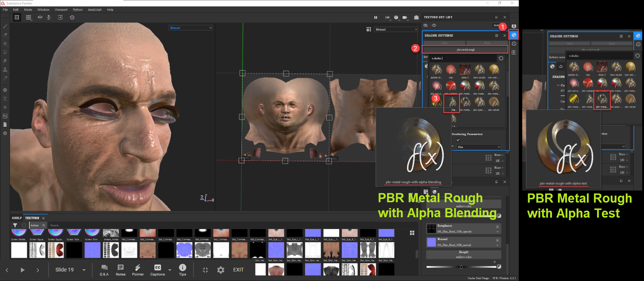Select the 'pbr-velvet' shader thumbnail
Image resolution: width=644 pixels, height=281 pixels.
pos(494,103)
